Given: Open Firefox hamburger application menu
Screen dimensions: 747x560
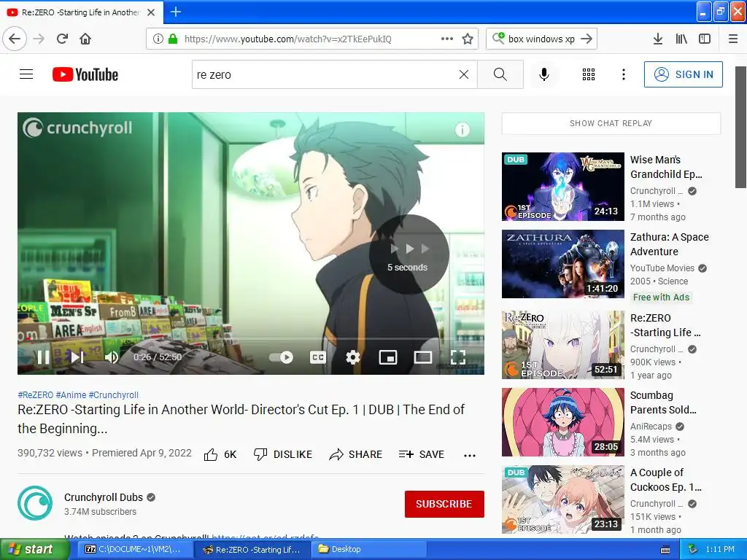Looking at the screenshot, I should click(733, 39).
